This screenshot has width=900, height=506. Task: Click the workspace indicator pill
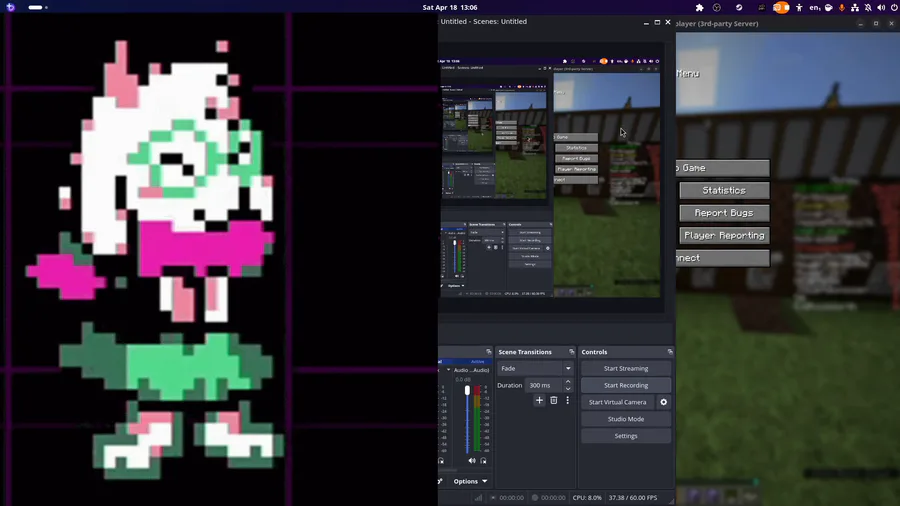coord(36,7)
